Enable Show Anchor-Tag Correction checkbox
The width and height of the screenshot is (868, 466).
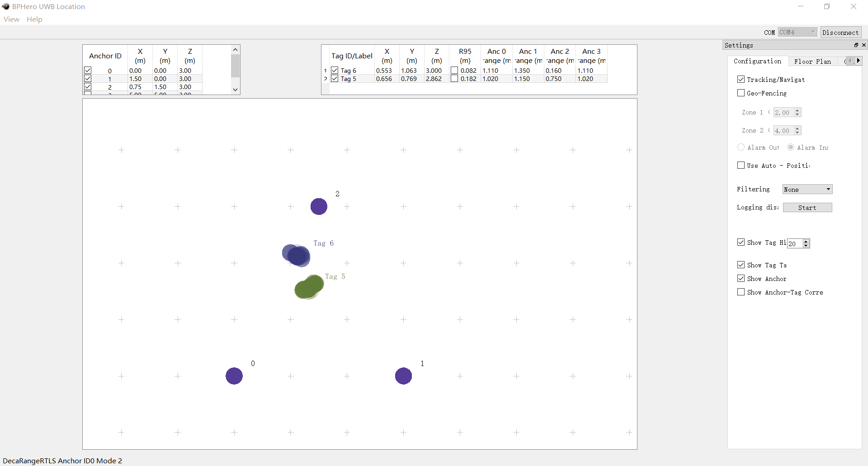[741, 292]
